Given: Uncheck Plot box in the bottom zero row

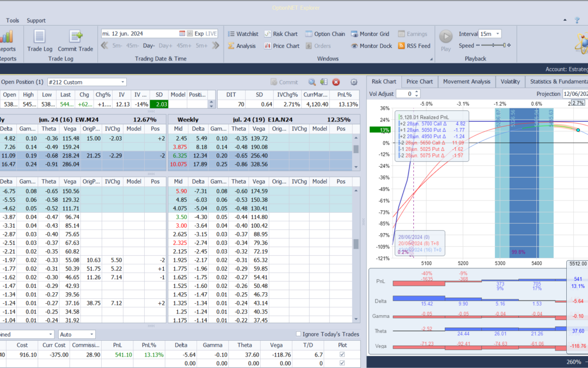Looking at the screenshot, I should pos(342,363).
